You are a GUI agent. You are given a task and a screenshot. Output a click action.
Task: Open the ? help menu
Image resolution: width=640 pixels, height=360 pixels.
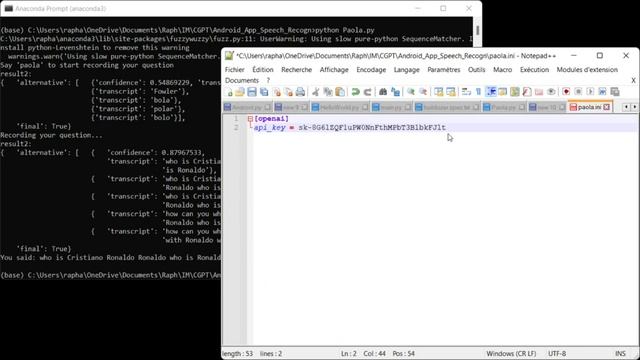pyautogui.click(x=268, y=80)
